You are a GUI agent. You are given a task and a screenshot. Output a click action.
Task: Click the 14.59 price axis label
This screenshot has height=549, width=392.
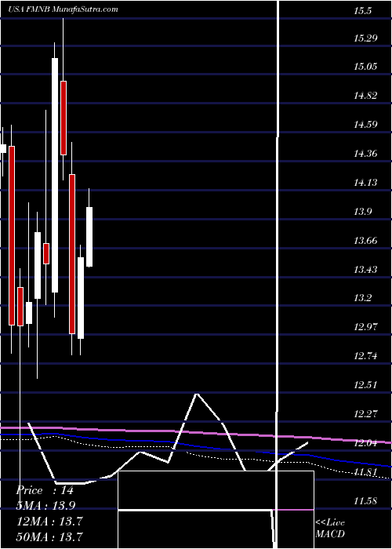(365, 124)
